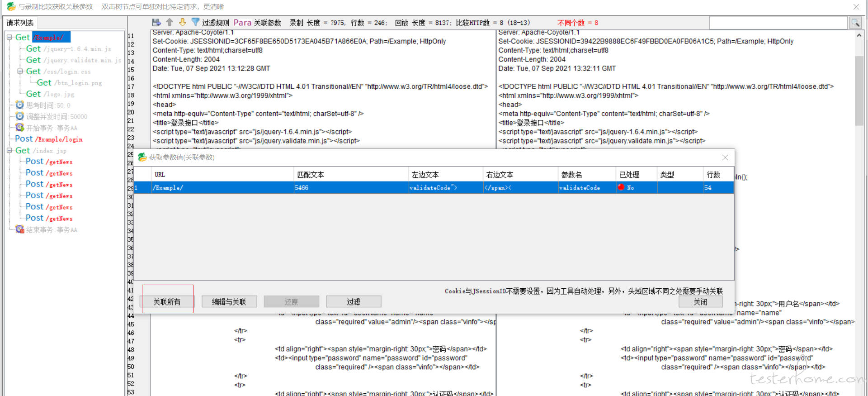Click the red No status dot in the row

621,187
